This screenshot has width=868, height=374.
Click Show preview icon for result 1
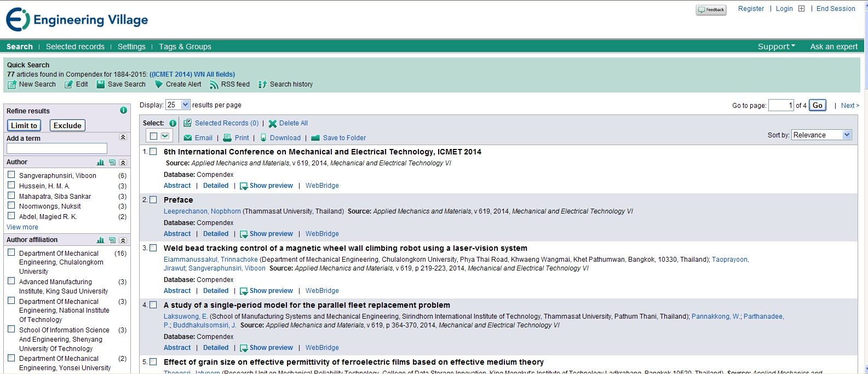[244, 186]
